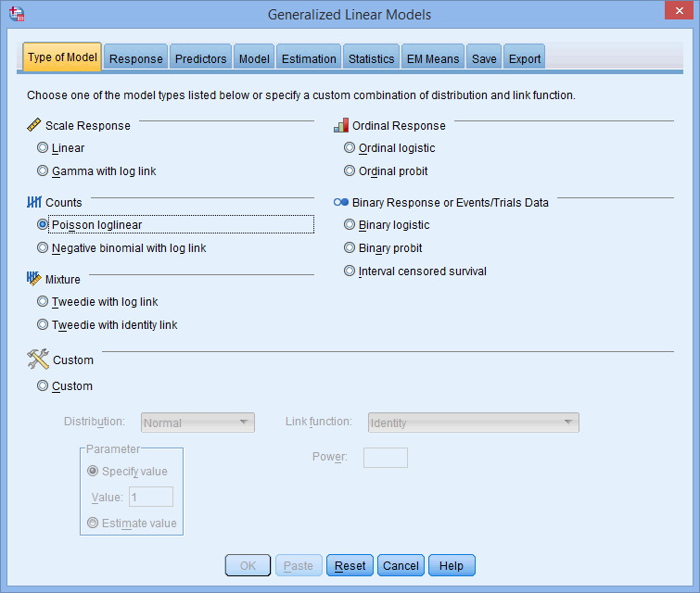Open the EM Means tab
The height and width of the screenshot is (593, 700).
click(433, 58)
